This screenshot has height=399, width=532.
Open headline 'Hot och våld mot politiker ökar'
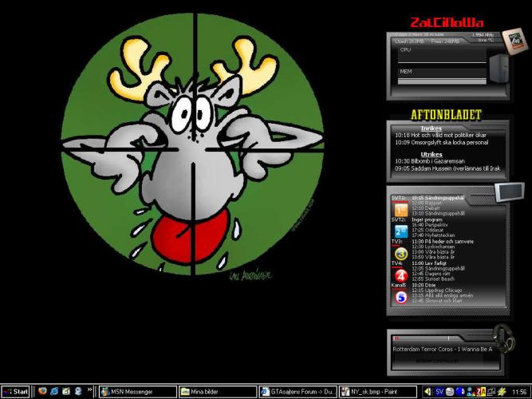[440, 135]
